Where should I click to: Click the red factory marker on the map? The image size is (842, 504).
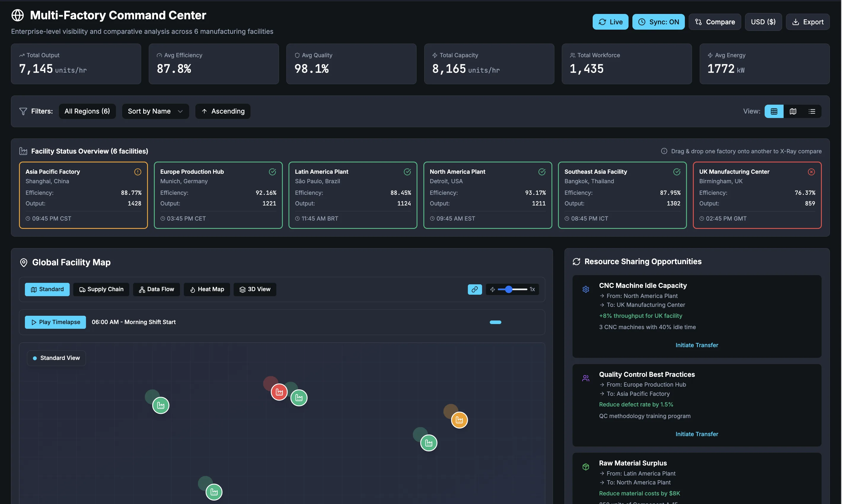[279, 392]
